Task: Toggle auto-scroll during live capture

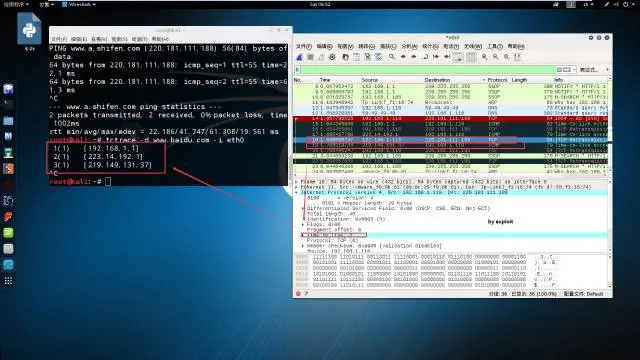Action: [458, 57]
